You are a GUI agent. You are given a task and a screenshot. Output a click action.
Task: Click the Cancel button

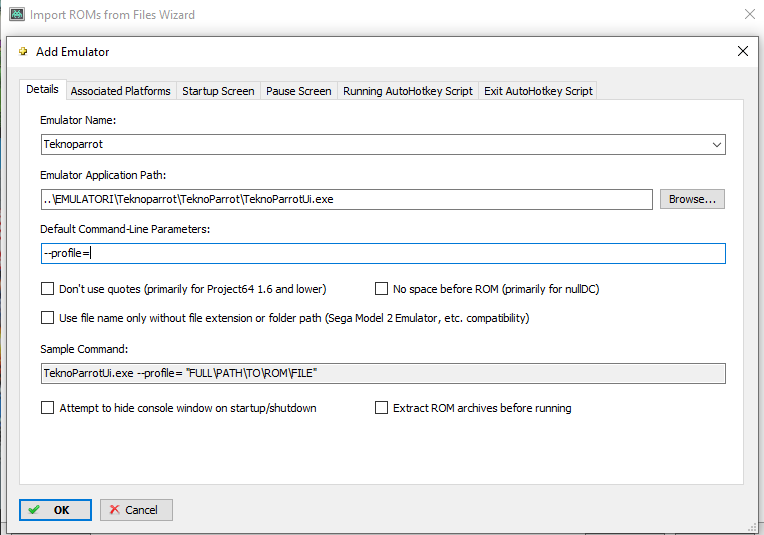coord(136,510)
